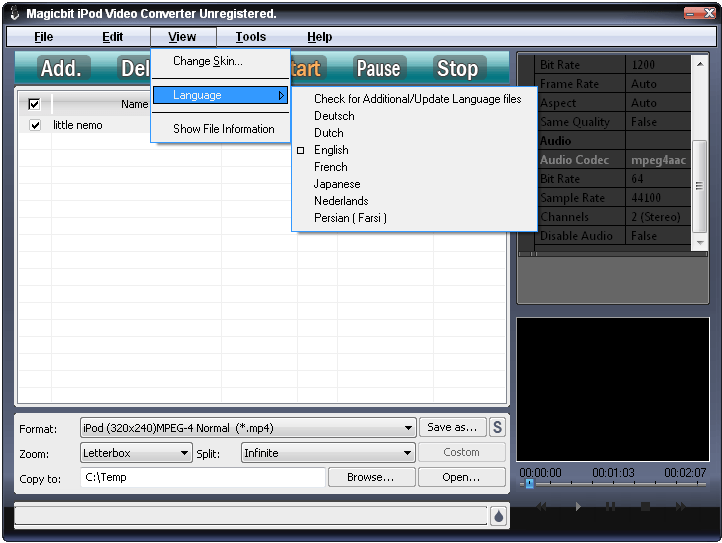Choose Show File Information menu item
Viewport: 722px width, 543px height.
pyautogui.click(x=224, y=129)
